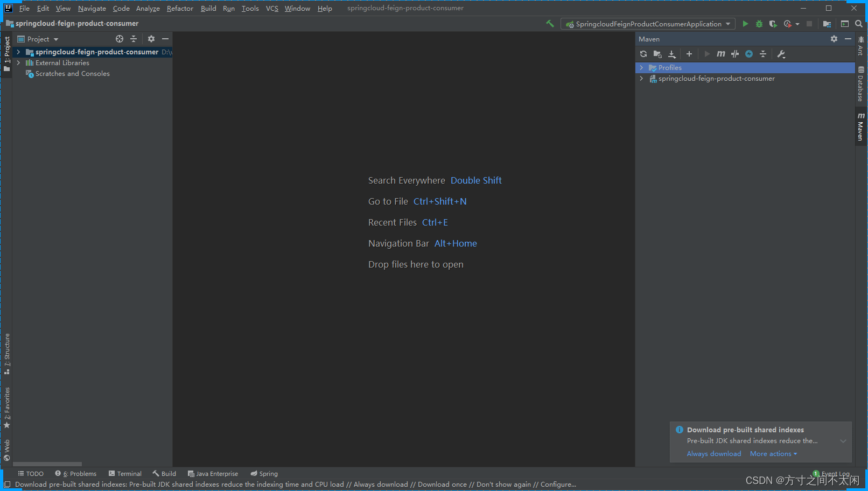Hide the Project tool window
This screenshot has height=491, width=868.
tap(165, 39)
